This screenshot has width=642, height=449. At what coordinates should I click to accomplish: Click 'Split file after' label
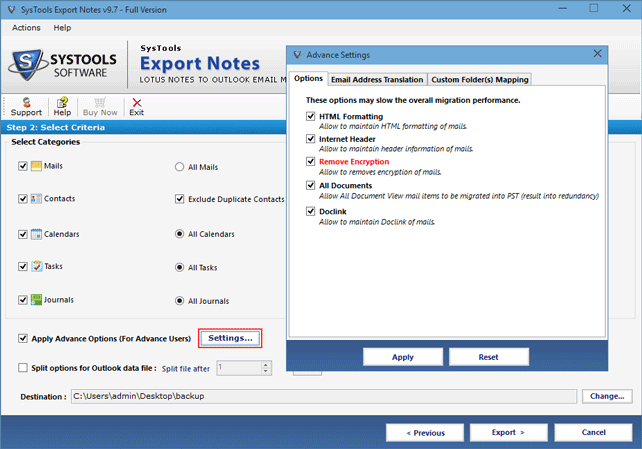coord(185,368)
